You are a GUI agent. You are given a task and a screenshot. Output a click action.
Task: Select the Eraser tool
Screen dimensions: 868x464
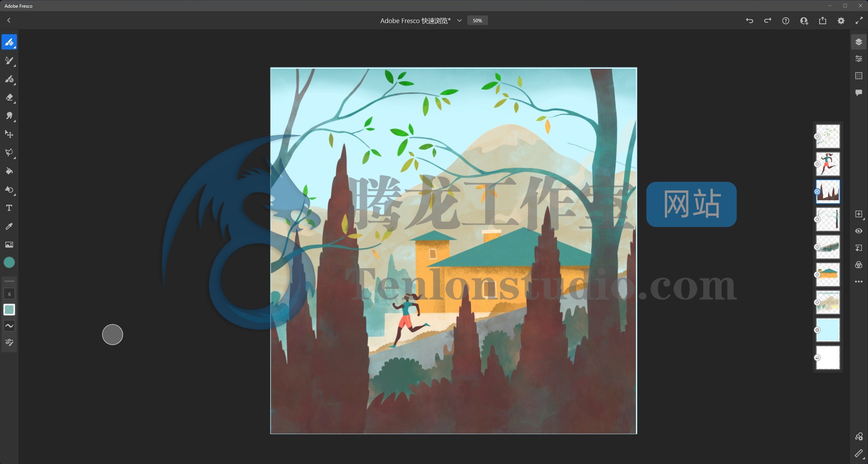[x=9, y=97]
